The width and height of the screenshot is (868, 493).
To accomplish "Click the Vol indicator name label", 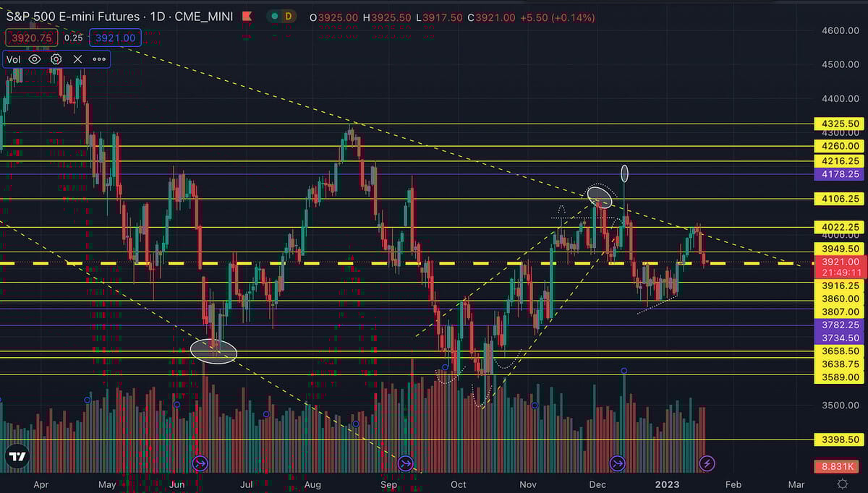I will (14, 59).
